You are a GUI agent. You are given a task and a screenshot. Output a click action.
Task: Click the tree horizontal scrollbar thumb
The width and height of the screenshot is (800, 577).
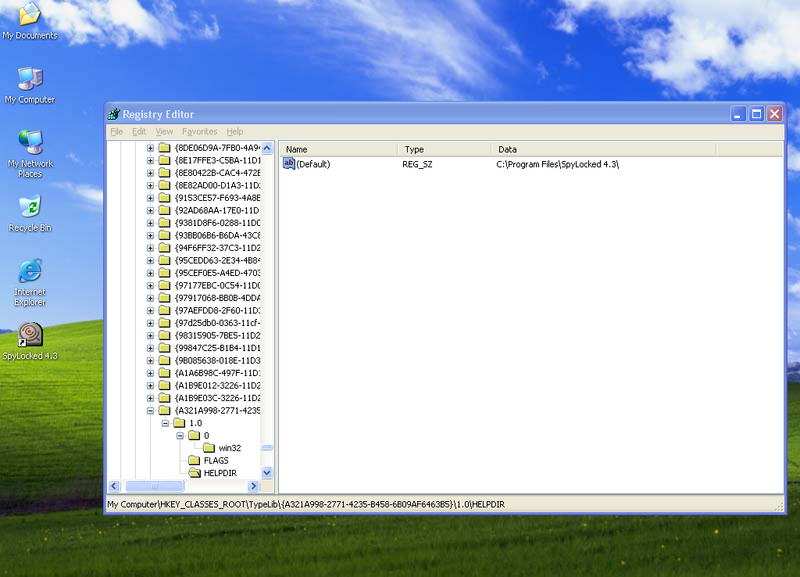[155, 486]
